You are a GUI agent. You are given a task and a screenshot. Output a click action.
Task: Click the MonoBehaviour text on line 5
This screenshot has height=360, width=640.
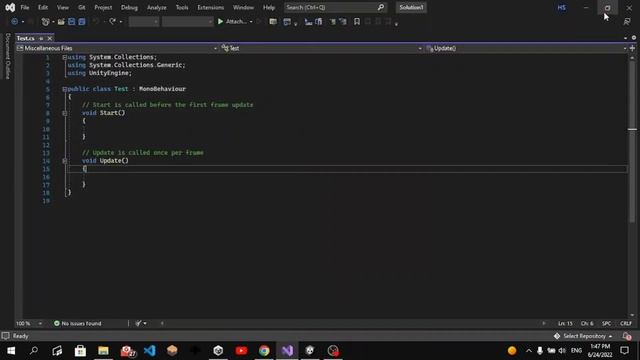162,89
